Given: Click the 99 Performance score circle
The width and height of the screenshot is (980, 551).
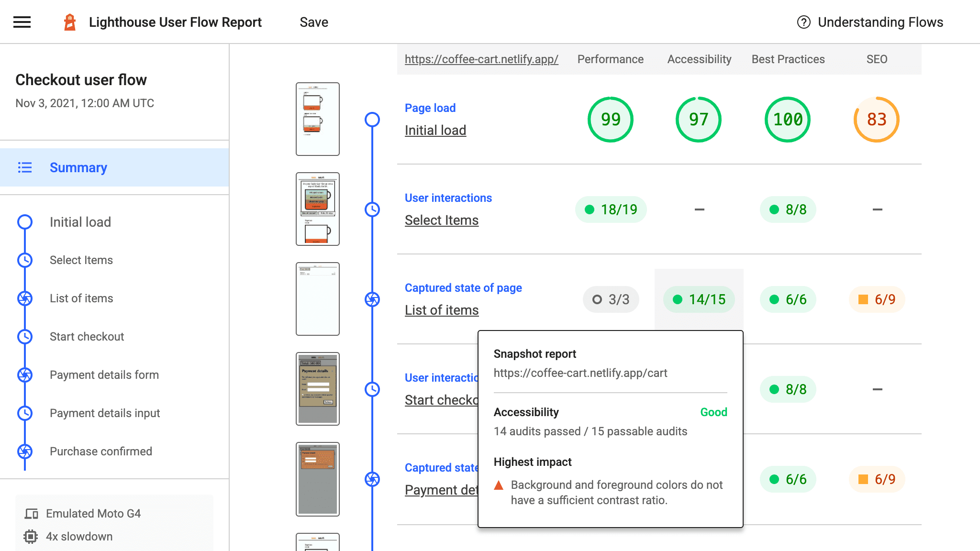Looking at the screenshot, I should [x=611, y=120].
